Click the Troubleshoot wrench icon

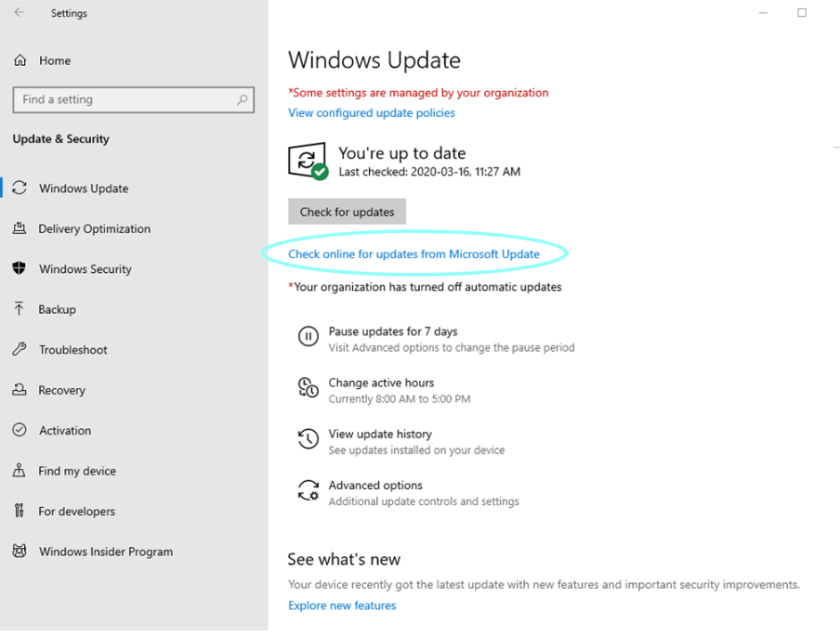tap(20, 349)
